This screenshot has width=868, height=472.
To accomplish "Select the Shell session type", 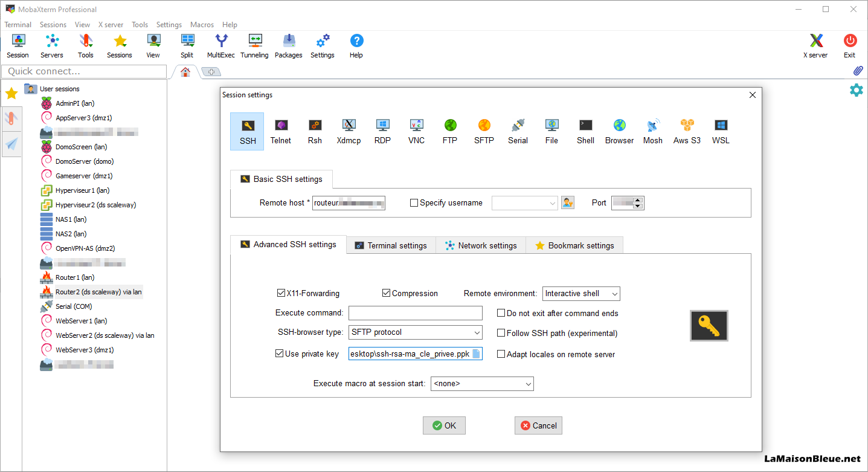I will pyautogui.click(x=585, y=131).
